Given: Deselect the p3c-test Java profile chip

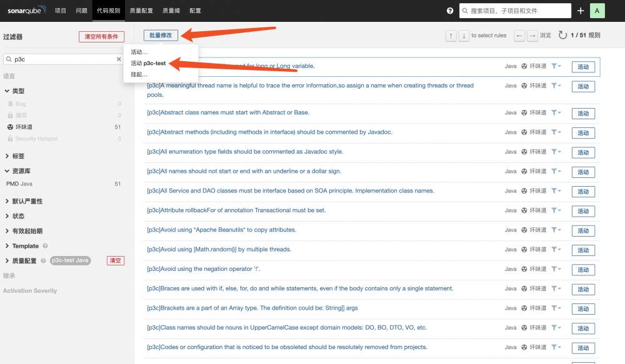Looking at the screenshot, I should point(69,260).
